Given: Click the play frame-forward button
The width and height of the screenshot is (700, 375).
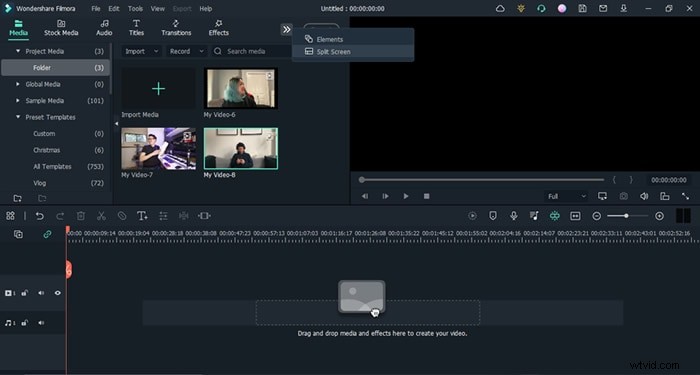Looking at the screenshot, I should (385, 196).
